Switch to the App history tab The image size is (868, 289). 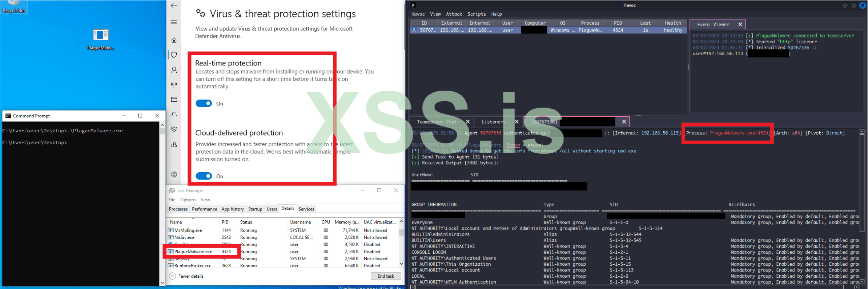coord(233,209)
